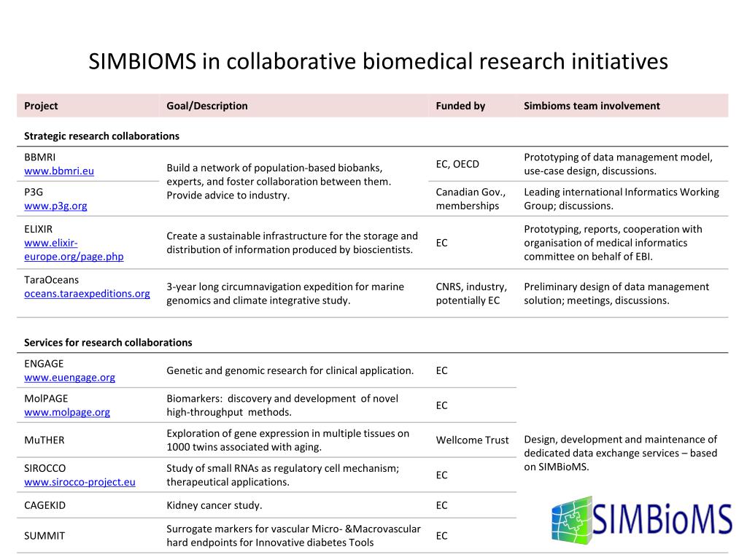The image size is (747, 560).
Task: Click the SIMBioMS logo
Action: pos(642,520)
